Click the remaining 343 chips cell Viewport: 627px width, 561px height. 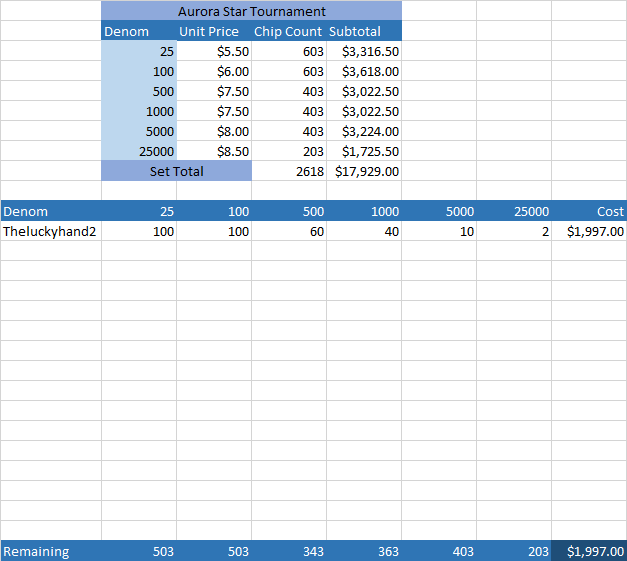(x=288, y=551)
